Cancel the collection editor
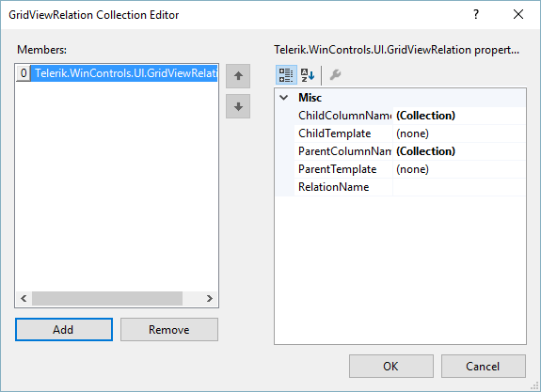Image resolution: width=541 pixels, height=392 pixels. (483, 366)
